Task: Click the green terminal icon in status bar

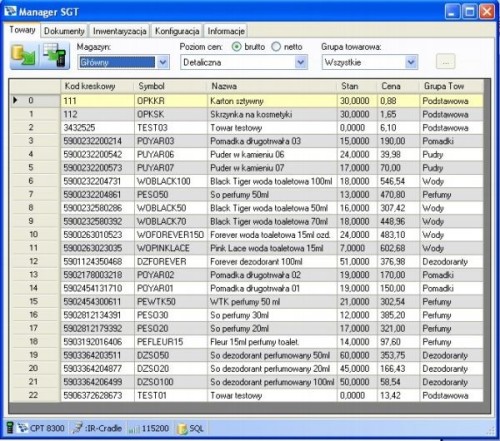Action: point(10,428)
